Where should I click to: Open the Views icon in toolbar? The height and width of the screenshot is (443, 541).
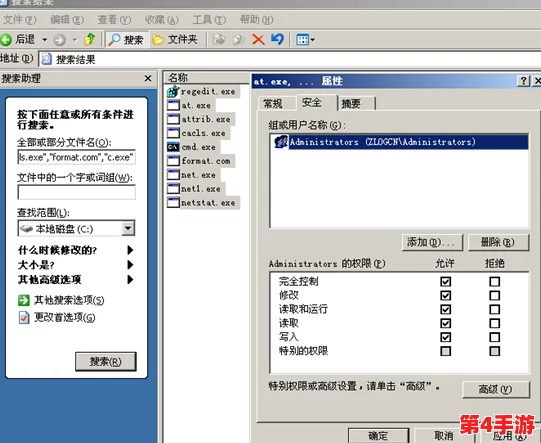click(x=303, y=40)
